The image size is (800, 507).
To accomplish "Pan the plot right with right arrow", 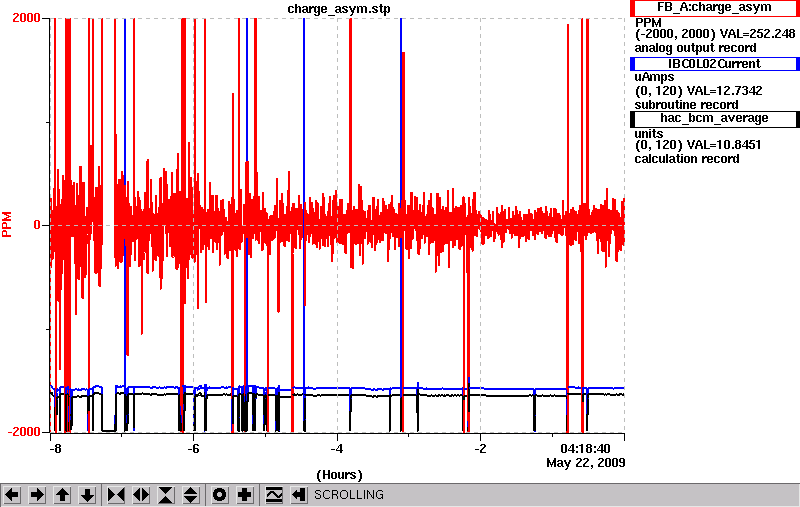I will pos(37,495).
